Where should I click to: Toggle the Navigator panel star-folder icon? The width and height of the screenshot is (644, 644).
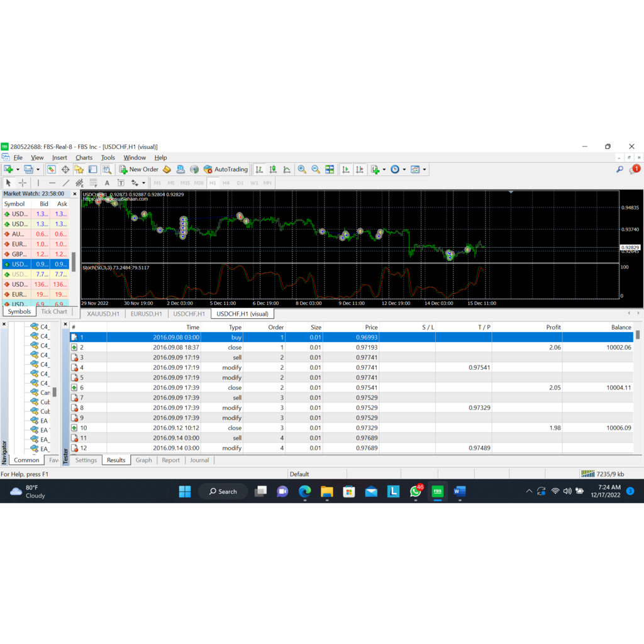pyautogui.click(x=79, y=169)
